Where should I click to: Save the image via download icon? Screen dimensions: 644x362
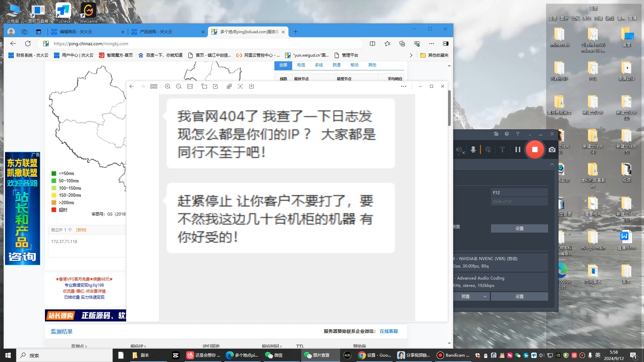(251, 86)
